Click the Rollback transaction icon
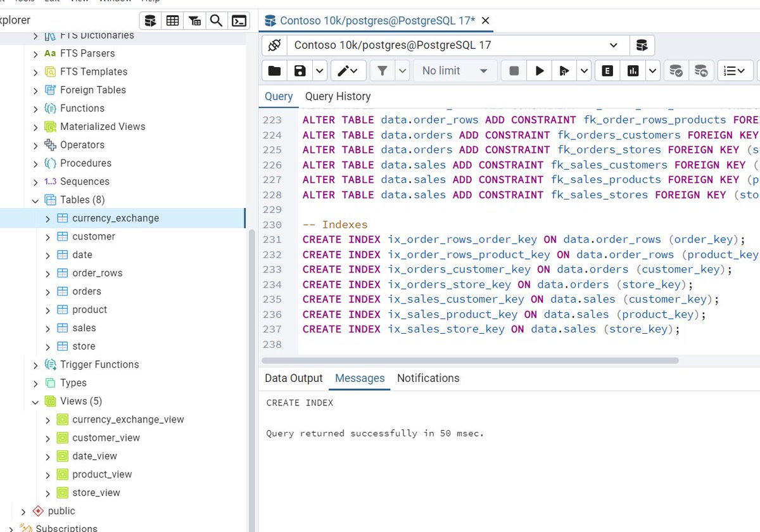760x532 pixels. 701,70
